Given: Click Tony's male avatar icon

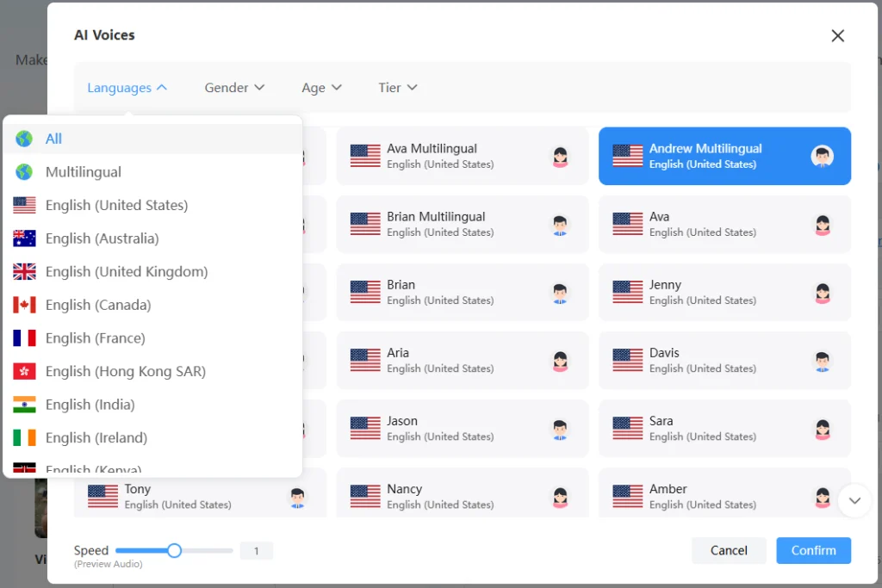Looking at the screenshot, I should pos(297,497).
